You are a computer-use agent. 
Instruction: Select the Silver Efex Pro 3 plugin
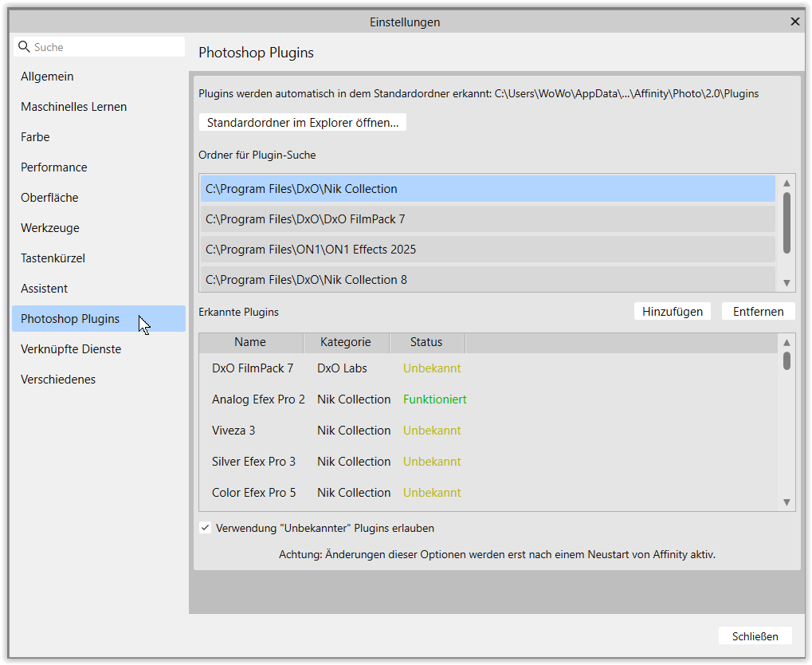tap(488, 462)
